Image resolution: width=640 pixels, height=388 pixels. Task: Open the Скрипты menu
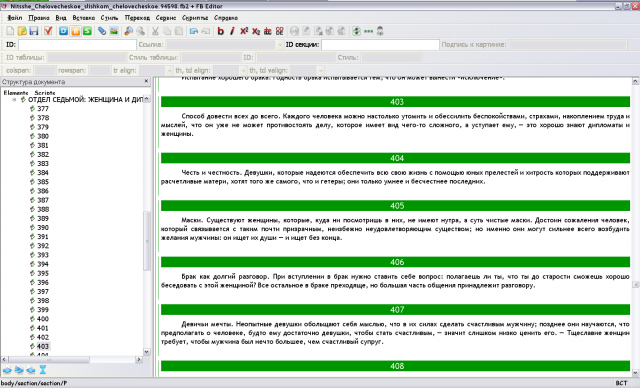[195, 18]
